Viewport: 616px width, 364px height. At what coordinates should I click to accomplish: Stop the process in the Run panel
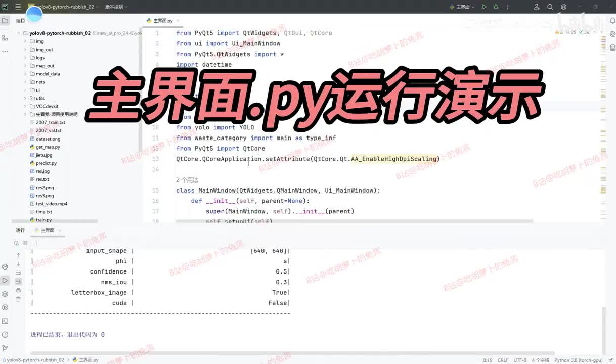(25, 243)
